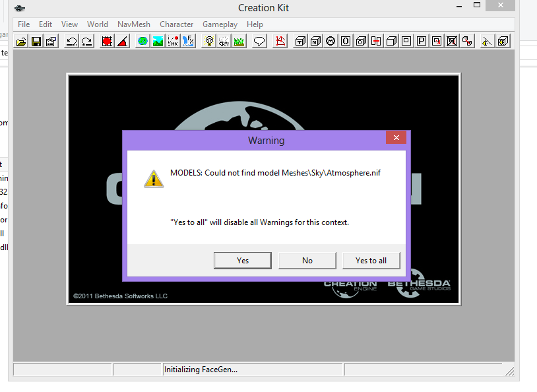The image size is (537, 392).
Task: Click No in the Warning dialog
Action: 307,261
